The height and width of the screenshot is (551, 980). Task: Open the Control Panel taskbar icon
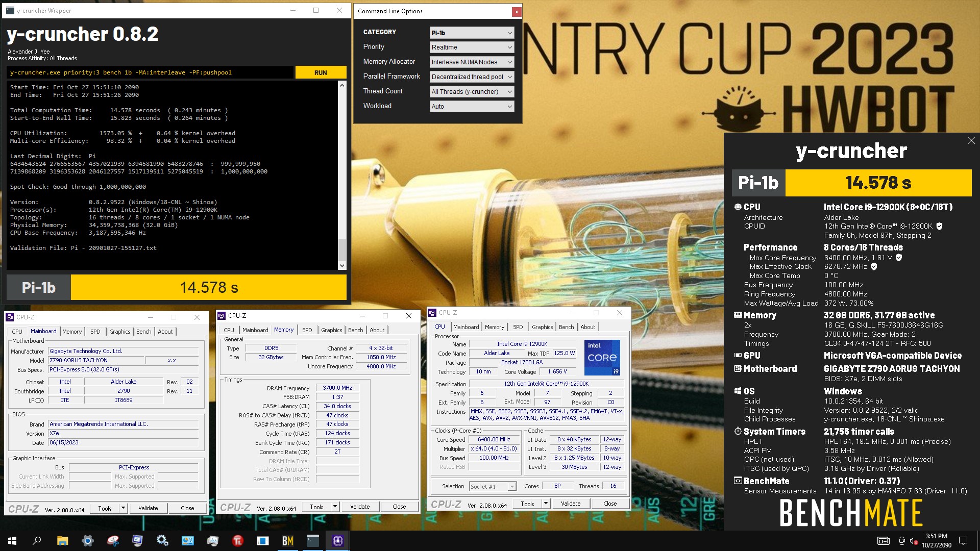187,541
